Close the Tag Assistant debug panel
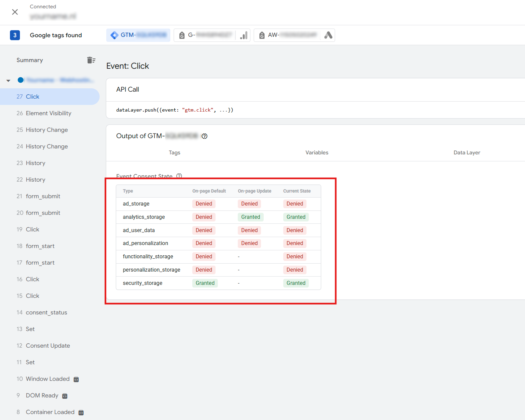Screen dimensions: 525x420 (15, 12)
